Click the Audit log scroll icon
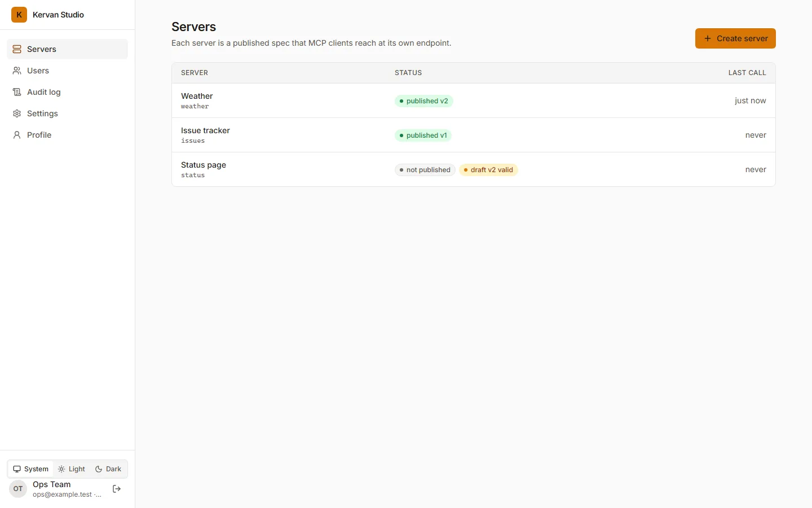Viewport: 812px width, 508px height. [x=17, y=92]
